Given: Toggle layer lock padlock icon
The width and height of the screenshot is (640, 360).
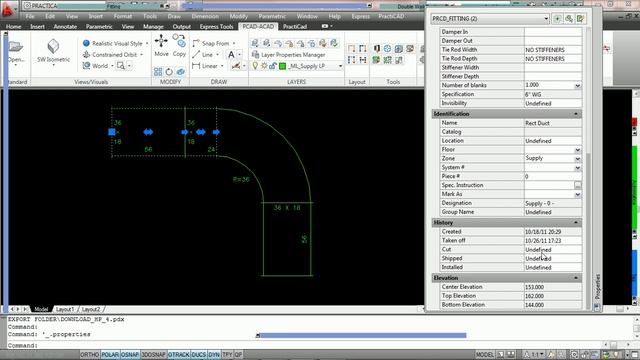Looking at the screenshot, I should pyautogui.click(x=273, y=66).
